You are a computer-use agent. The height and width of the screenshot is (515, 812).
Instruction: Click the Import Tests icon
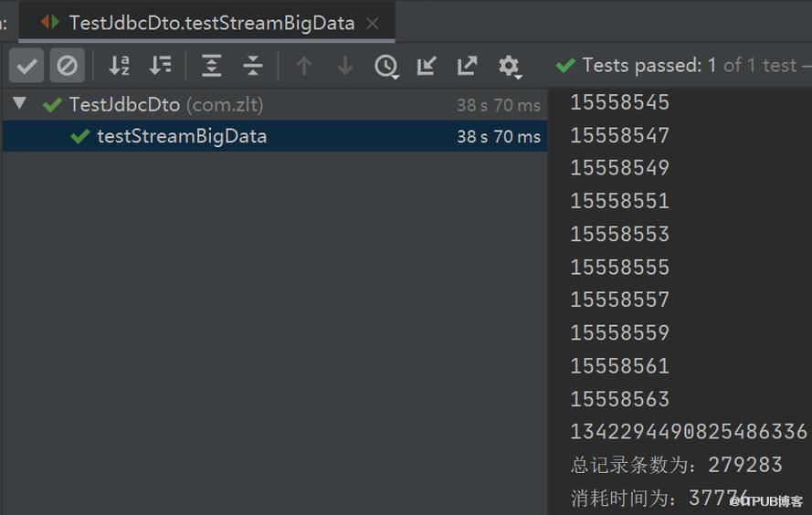pos(427,66)
